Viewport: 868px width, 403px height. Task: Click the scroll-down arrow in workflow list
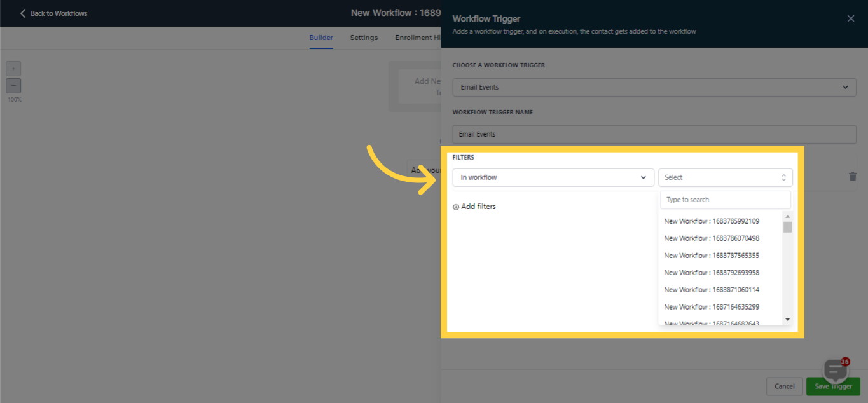coord(787,319)
